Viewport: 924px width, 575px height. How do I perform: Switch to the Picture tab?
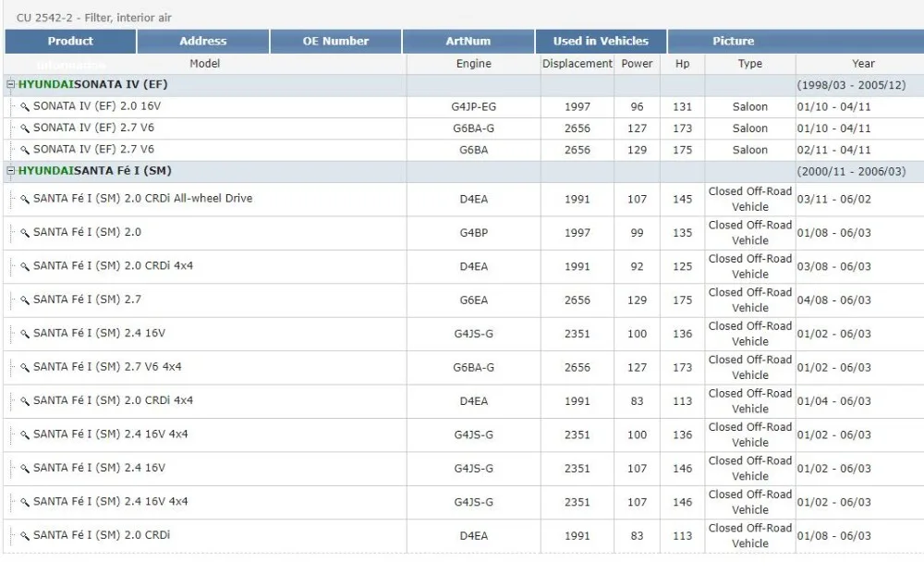point(733,42)
